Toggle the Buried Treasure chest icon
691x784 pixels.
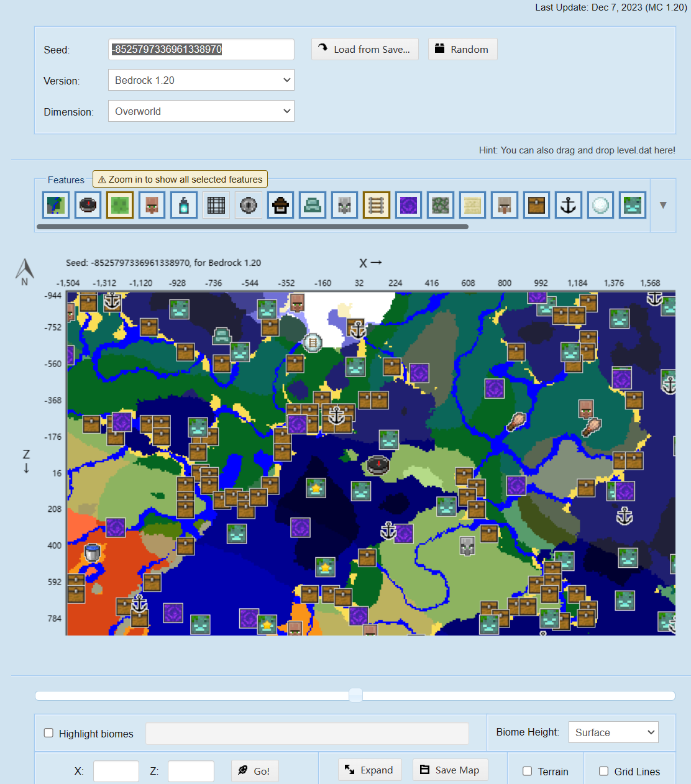536,205
